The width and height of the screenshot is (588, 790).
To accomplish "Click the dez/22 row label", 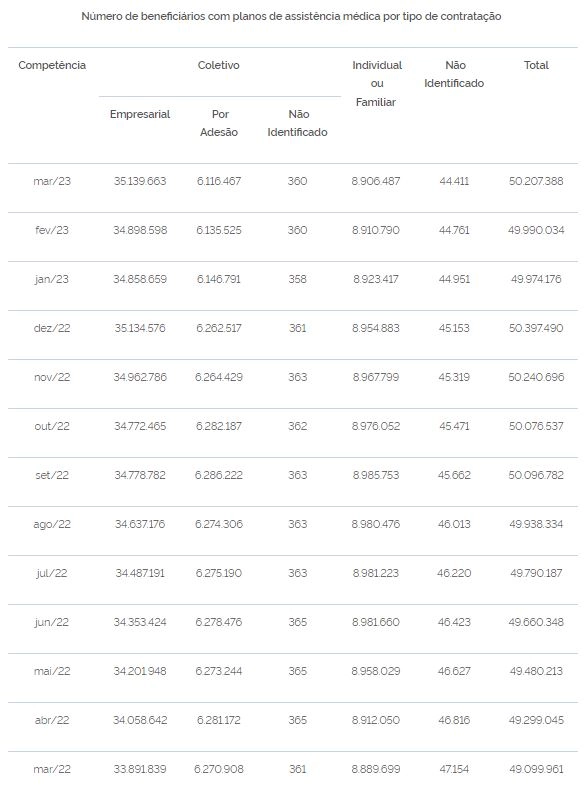I will point(52,328).
